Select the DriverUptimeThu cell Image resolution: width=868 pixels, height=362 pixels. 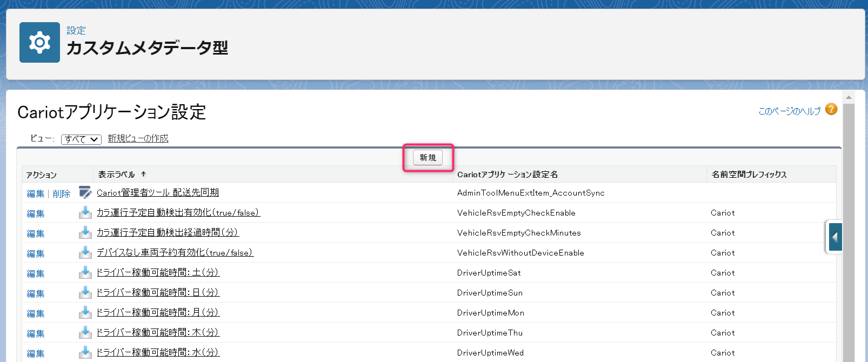[x=490, y=333]
